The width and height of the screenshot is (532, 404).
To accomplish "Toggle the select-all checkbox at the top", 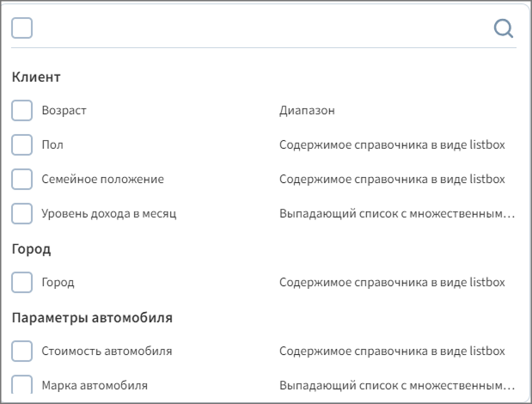I will point(22,28).
